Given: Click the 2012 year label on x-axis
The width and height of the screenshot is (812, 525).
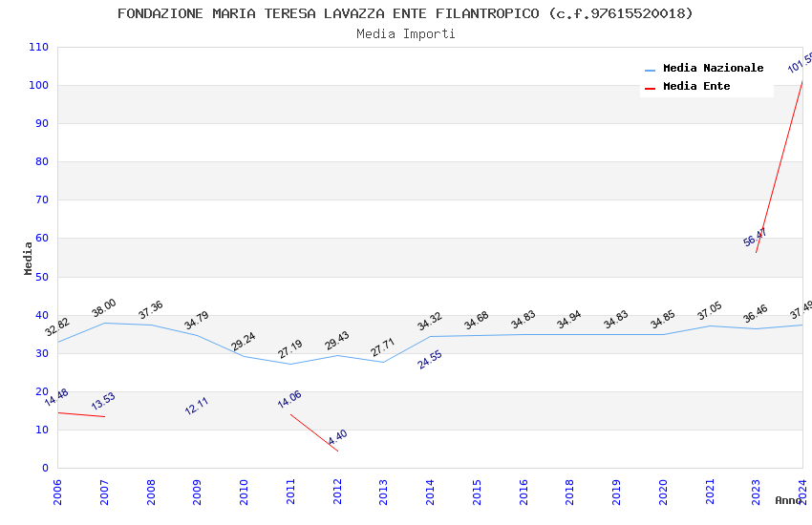Looking at the screenshot, I should pos(337,492).
